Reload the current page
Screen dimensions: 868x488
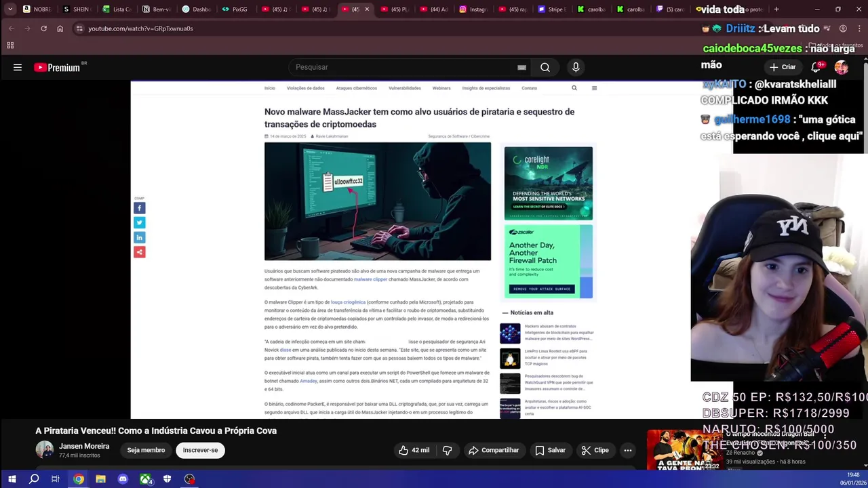coord(44,28)
